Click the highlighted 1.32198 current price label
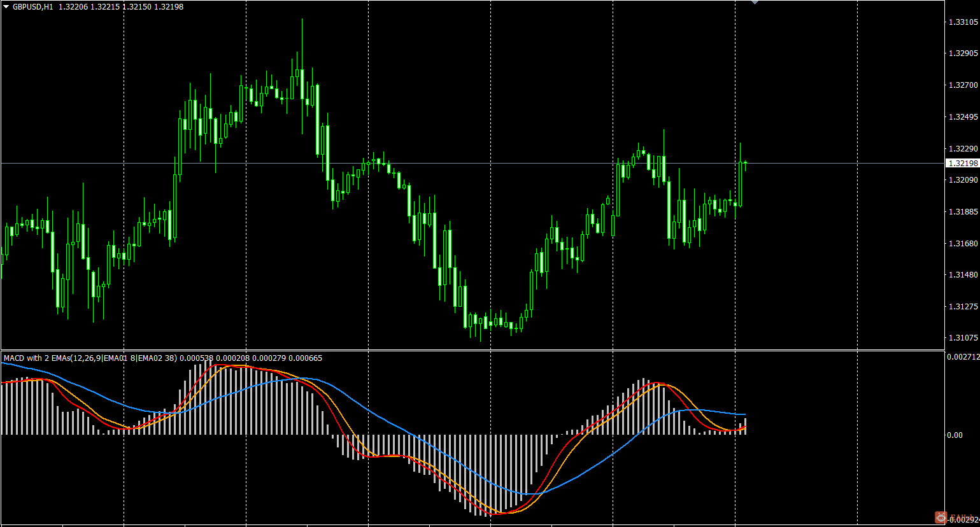The height and width of the screenshot is (527, 980). pyautogui.click(x=963, y=164)
